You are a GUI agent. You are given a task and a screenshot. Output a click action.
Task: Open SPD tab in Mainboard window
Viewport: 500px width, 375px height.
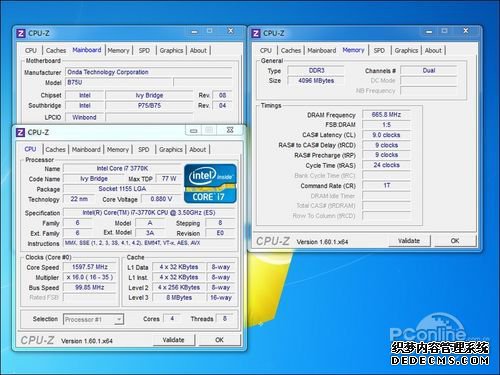pos(144,51)
